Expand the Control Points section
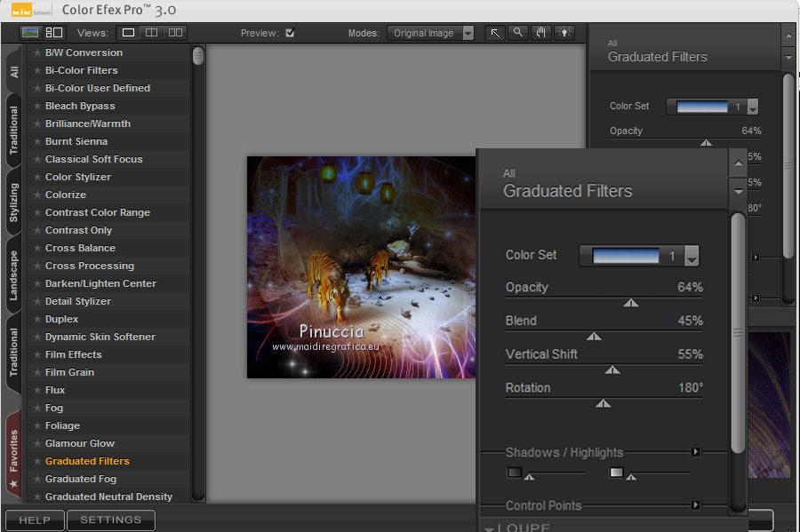Viewport: 800px width, 532px height. point(695,505)
